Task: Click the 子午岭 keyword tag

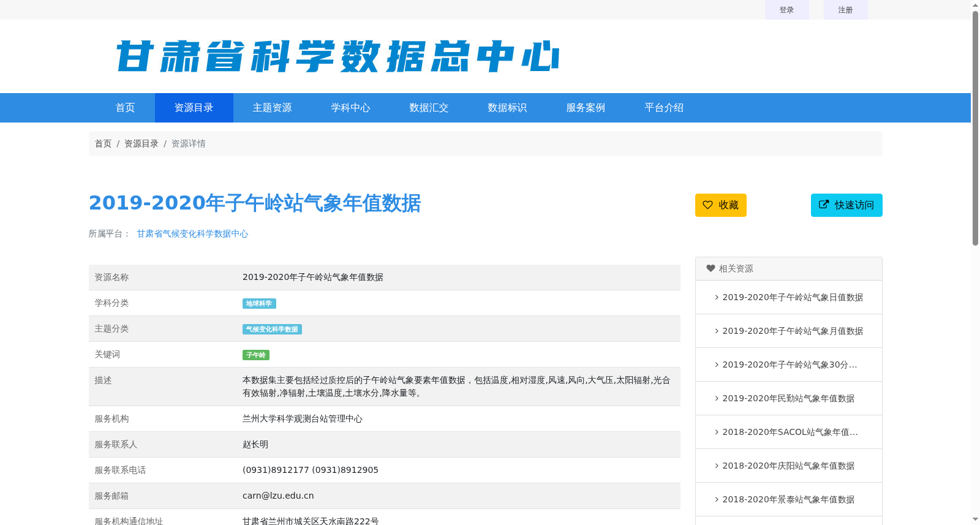Action: 256,355
